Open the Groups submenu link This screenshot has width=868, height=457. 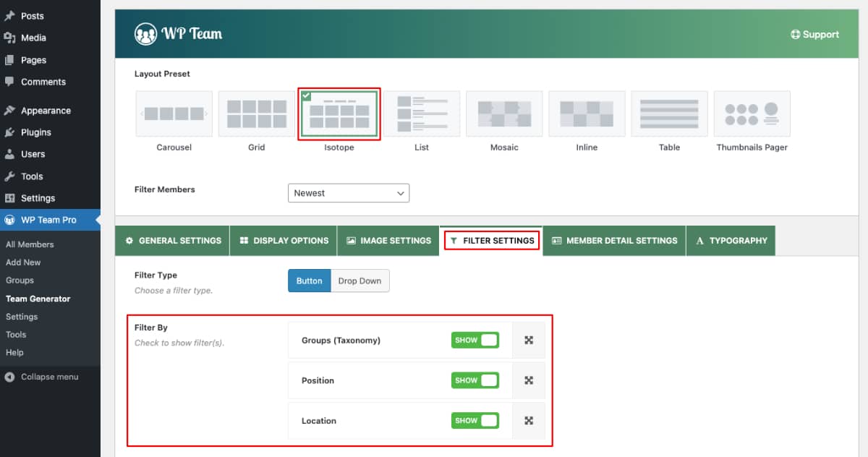[x=20, y=281]
